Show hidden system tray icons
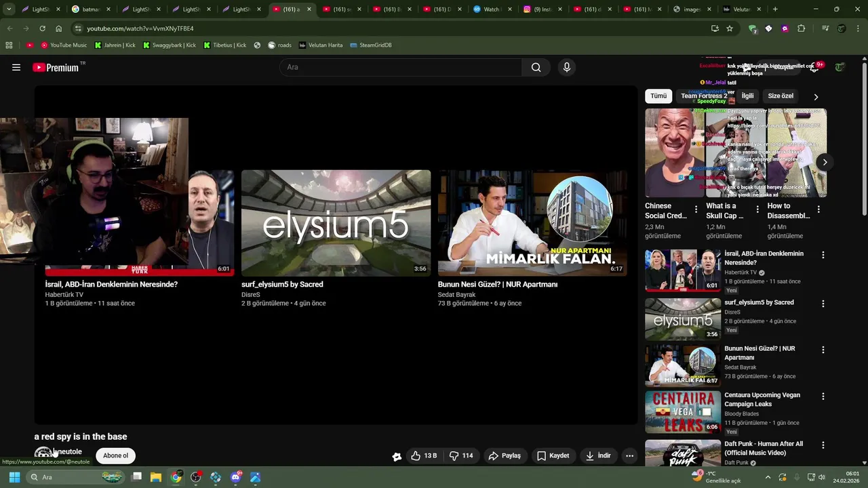Image resolution: width=868 pixels, height=488 pixels. tap(768, 477)
